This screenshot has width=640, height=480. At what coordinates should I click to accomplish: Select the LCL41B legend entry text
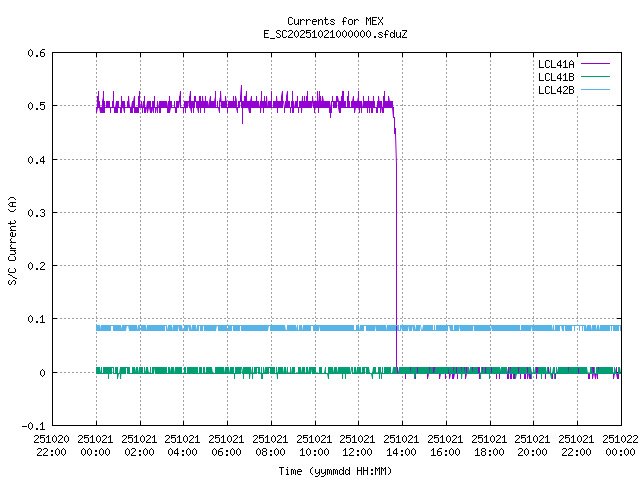click(x=555, y=77)
